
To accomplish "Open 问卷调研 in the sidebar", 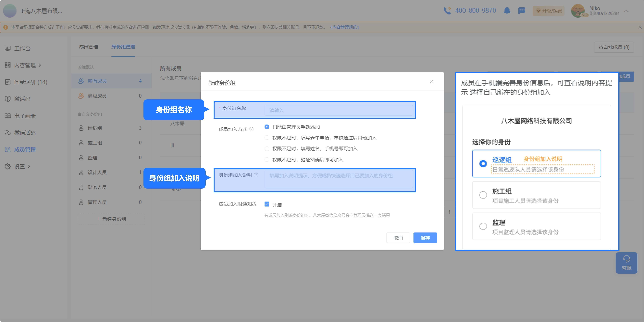I will tap(30, 82).
